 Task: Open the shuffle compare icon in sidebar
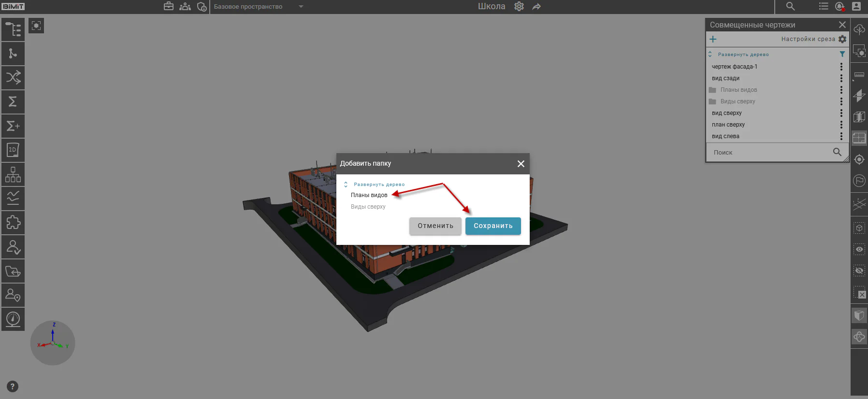point(13,77)
